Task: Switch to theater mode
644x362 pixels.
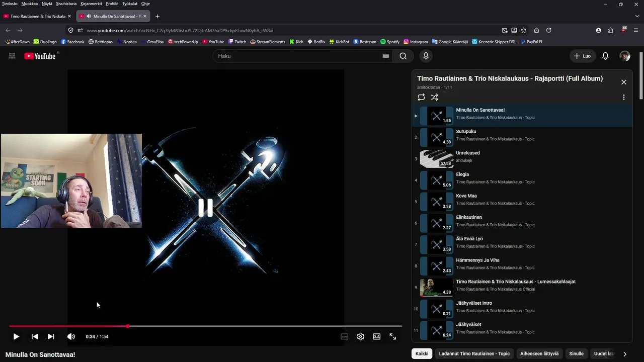Action: pos(376,336)
